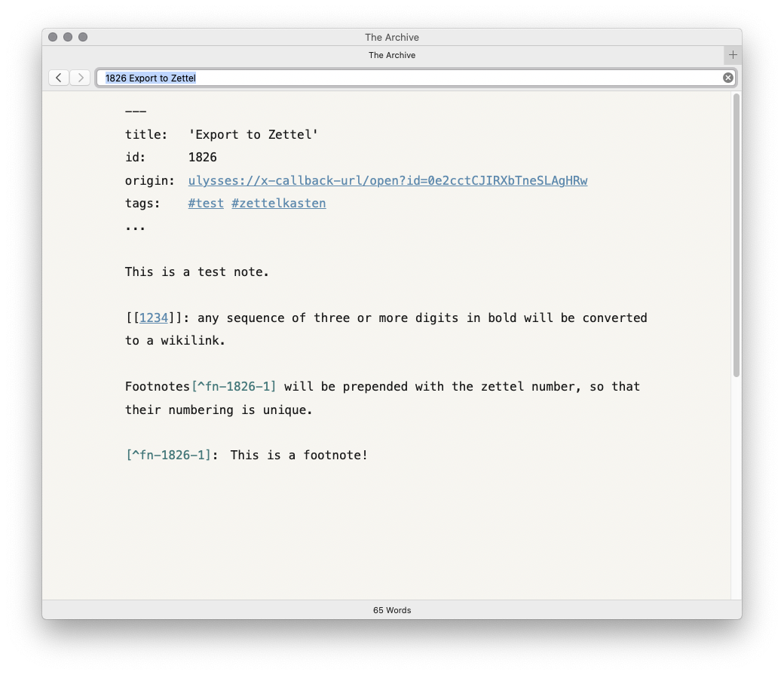The width and height of the screenshot is (784, 675).
Task: Open the ulysses x-callback-url origin link
Action: 387,181
